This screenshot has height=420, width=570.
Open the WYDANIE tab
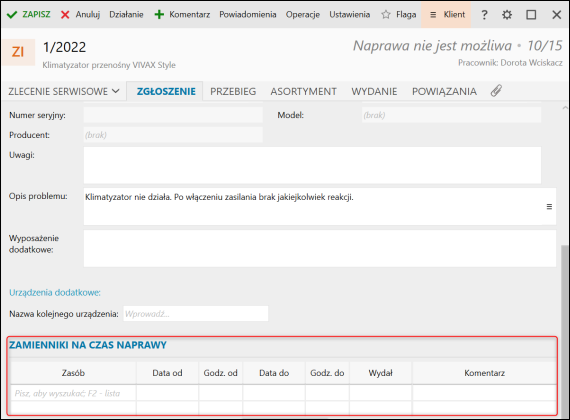point(374,91)
